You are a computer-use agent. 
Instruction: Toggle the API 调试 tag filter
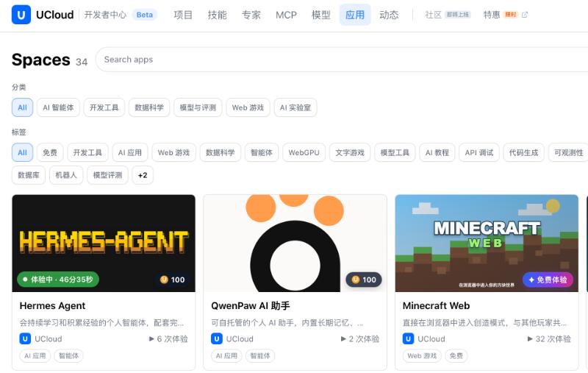[x=479, y=153]
